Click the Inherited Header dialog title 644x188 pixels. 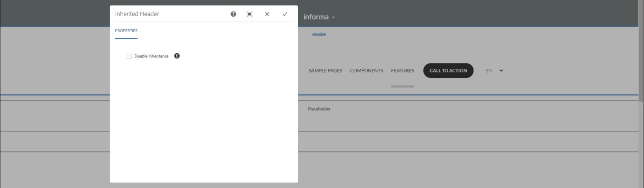pyautogui.click(x=137, y=14)
